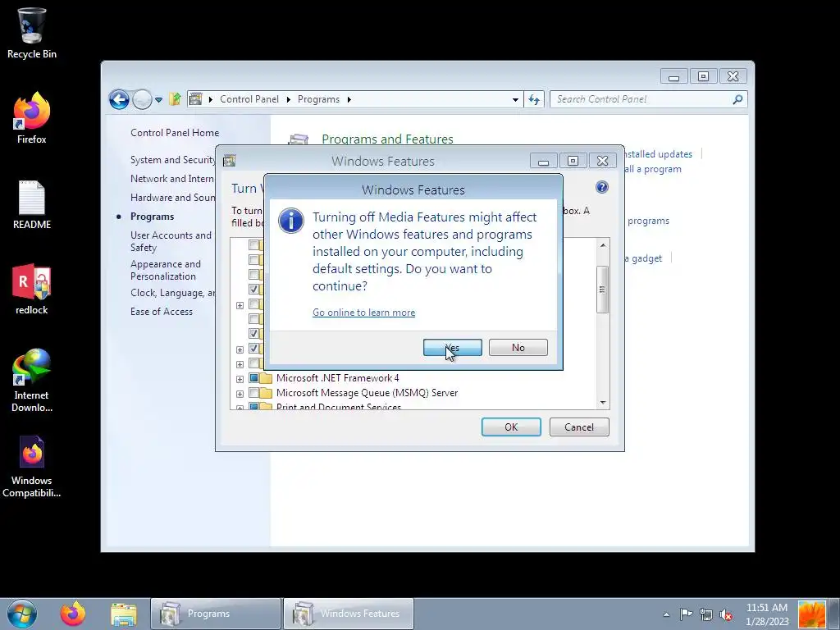Click the orange tray icon beside clock
This screenshot has height=630, width=840.
tap(811, 614)
